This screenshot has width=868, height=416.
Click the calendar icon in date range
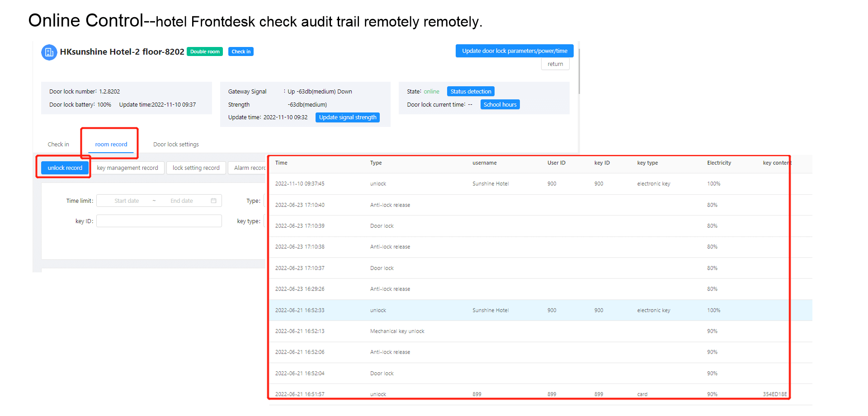[x=213, y=201]
